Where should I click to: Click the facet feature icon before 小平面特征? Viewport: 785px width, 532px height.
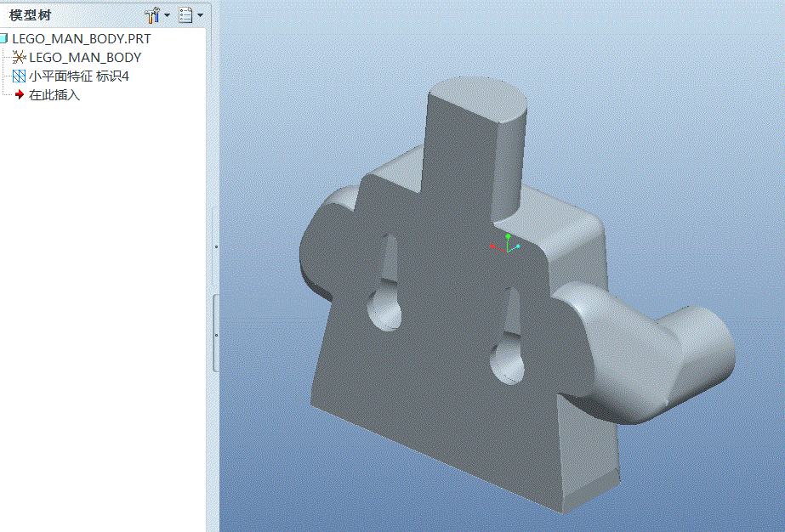point(19,76)
